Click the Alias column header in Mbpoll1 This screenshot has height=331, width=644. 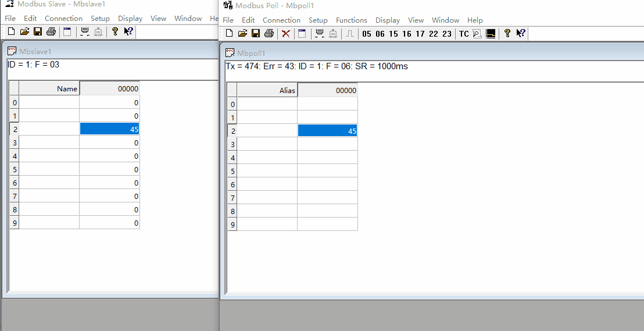tap(267, 90)
